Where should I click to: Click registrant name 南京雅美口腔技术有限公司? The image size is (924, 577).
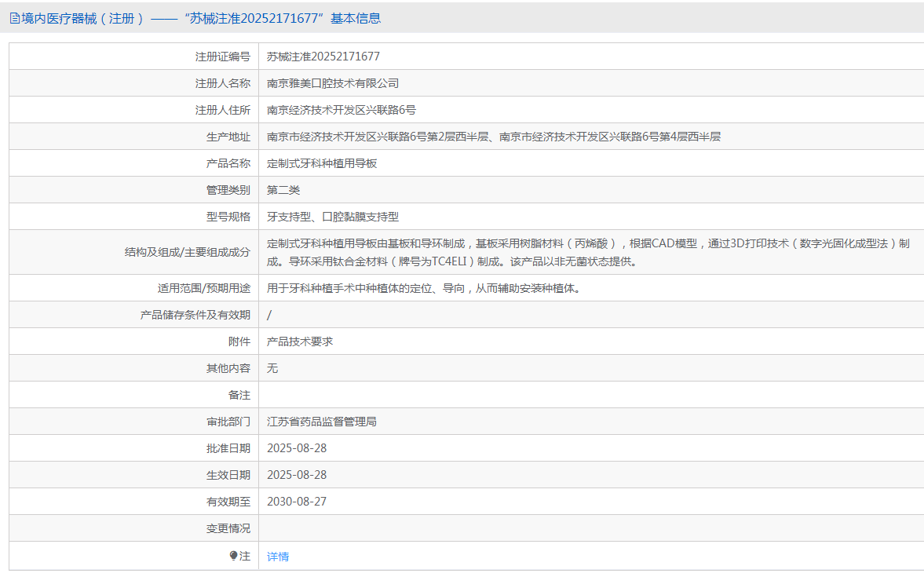(x=332, y=83)
